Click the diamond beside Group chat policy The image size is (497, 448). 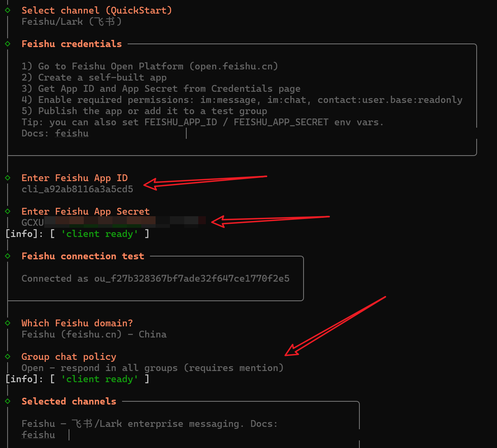coord(8,357)
